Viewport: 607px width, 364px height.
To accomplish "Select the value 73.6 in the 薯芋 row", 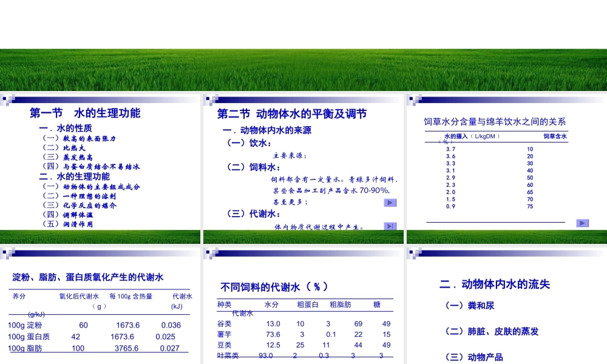I will 273,334.
